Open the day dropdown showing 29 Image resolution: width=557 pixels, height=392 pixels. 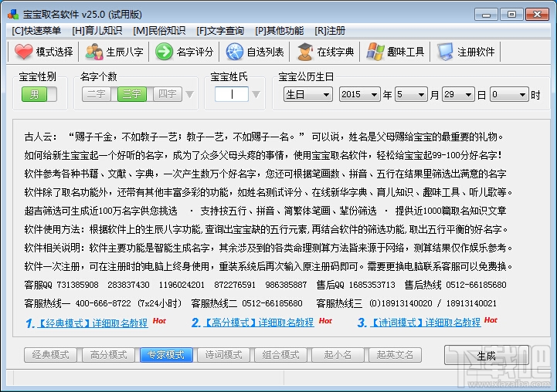click(458, 94)
